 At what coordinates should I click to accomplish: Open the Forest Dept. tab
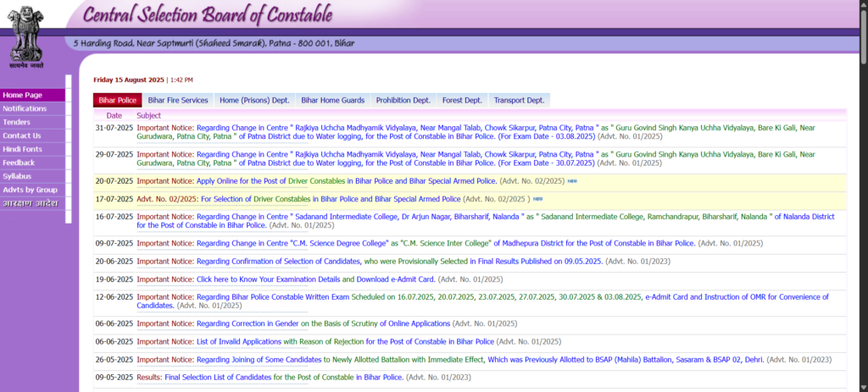pyautogui.click(x=462, y=100)
